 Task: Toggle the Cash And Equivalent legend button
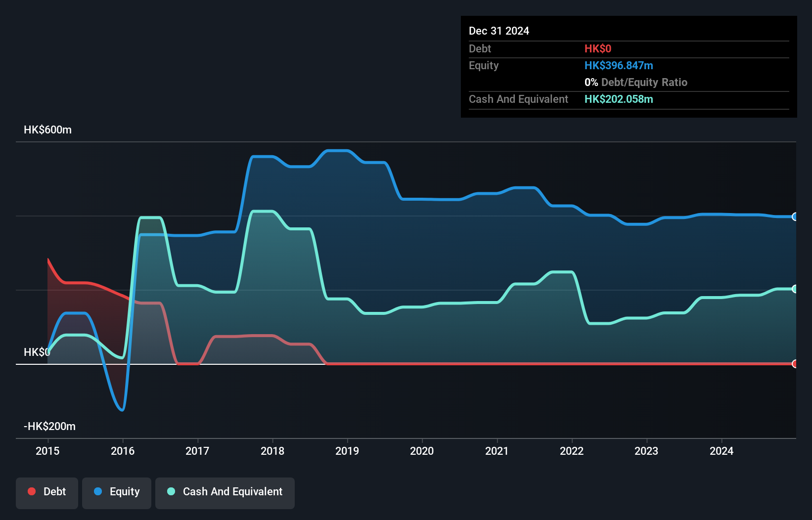click(225, 493)
